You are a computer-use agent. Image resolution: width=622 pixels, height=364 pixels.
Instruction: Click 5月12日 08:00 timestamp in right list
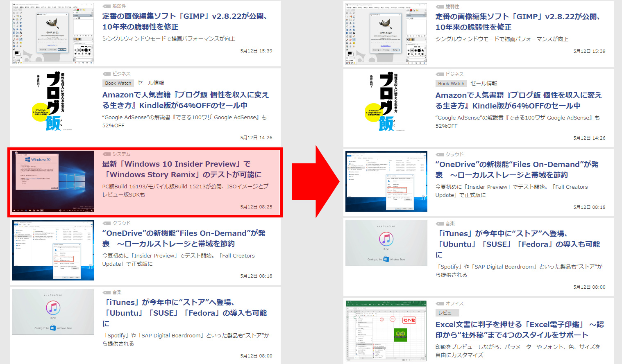589,287
